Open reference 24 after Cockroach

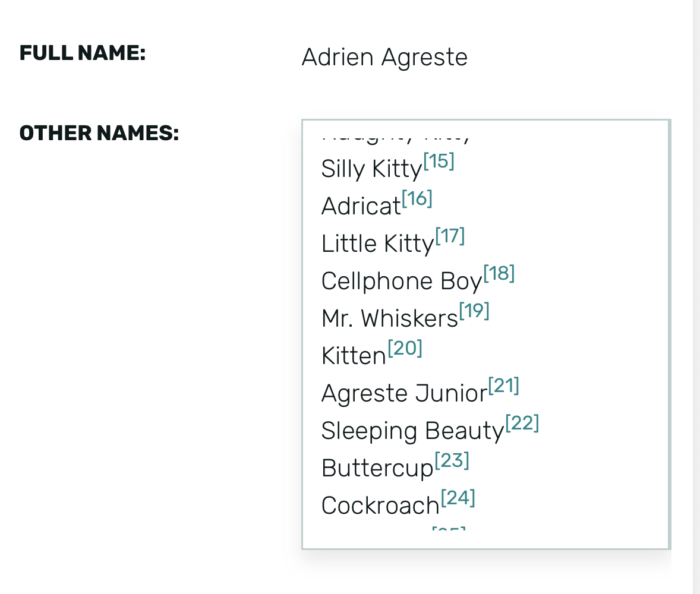[x=458, y=498]
